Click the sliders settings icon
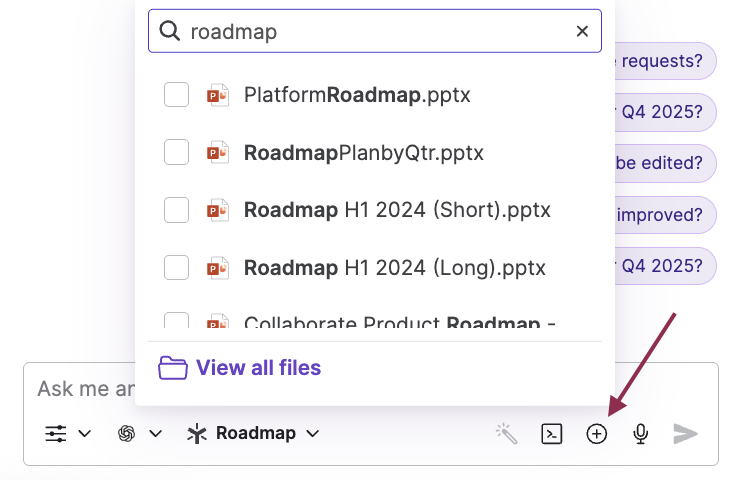738x480 pixels. click(56, 433)
